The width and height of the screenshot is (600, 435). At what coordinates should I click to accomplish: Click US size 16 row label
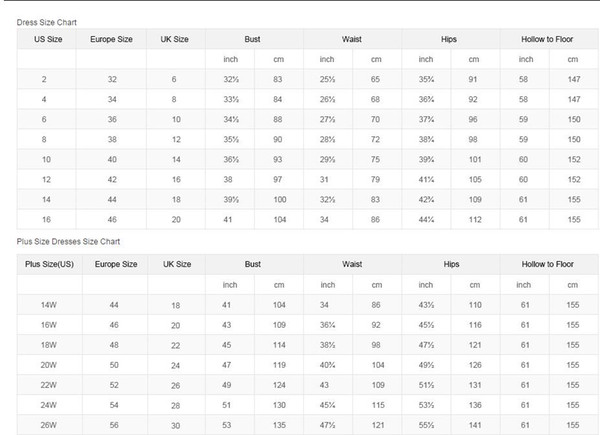pos(46,220)
